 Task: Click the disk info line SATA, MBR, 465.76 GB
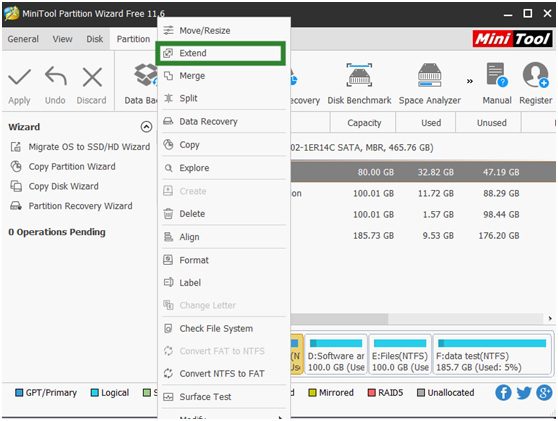pos(362,148)
